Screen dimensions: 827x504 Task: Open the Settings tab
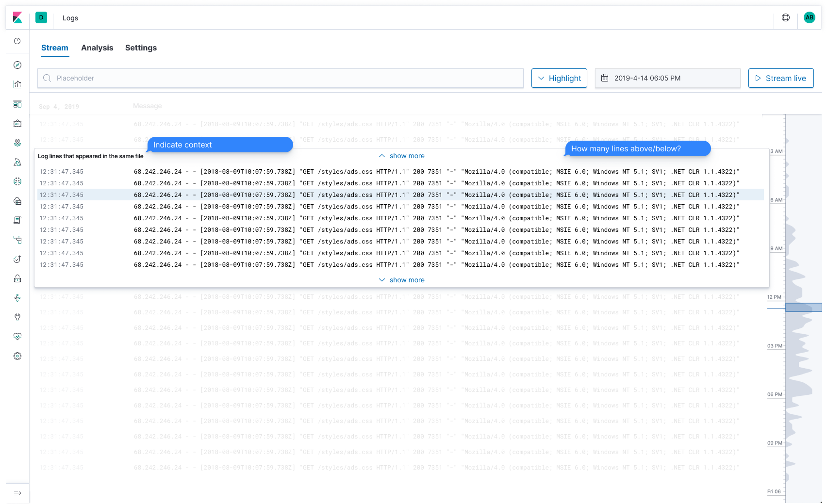pyautogui.click(x=141, y=48)
